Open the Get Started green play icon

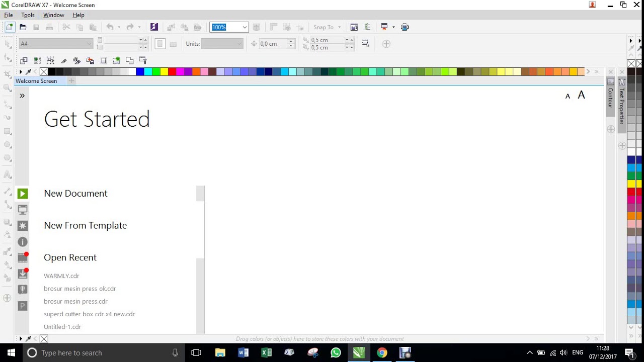point(23,194)
